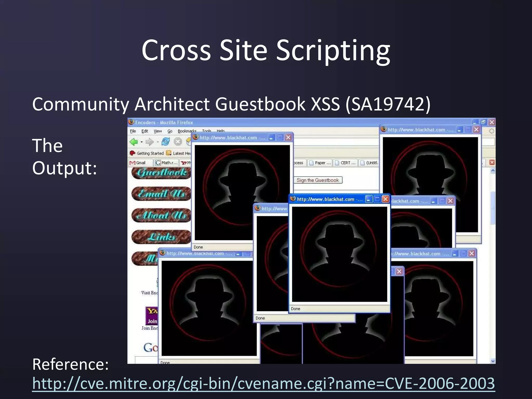532x399 pixels.
Task: Close the main Encoders Firefox window
Action: pyautogui.click(x=492, y=122)
